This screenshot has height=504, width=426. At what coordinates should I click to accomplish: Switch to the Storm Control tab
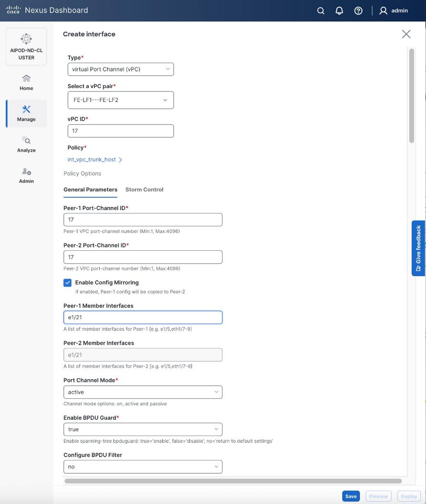coord(144,190)
